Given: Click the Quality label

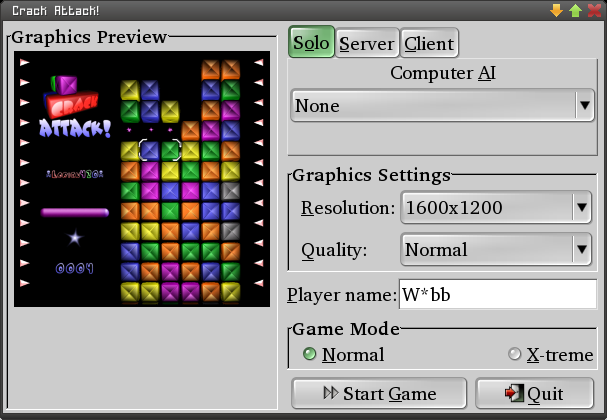Looking at the screenshot, I should click(x=334, y=250).
